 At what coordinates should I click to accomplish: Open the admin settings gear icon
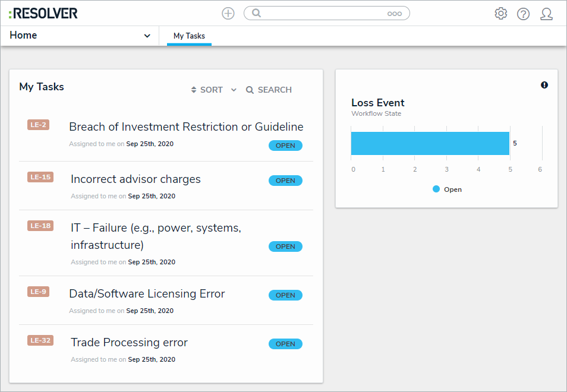[501, 14]
